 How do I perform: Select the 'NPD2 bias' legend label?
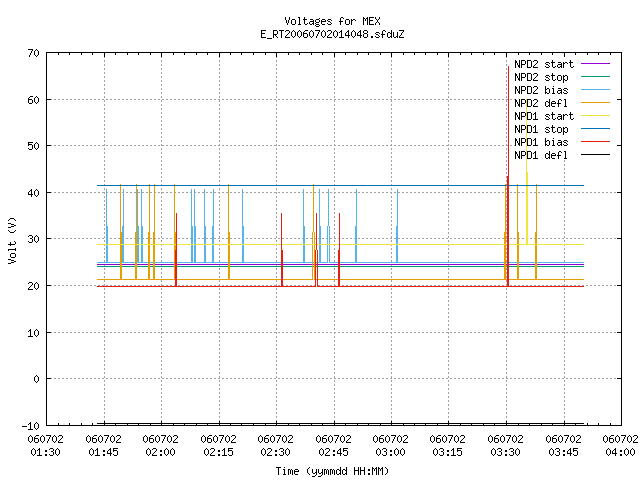[541, 90]
